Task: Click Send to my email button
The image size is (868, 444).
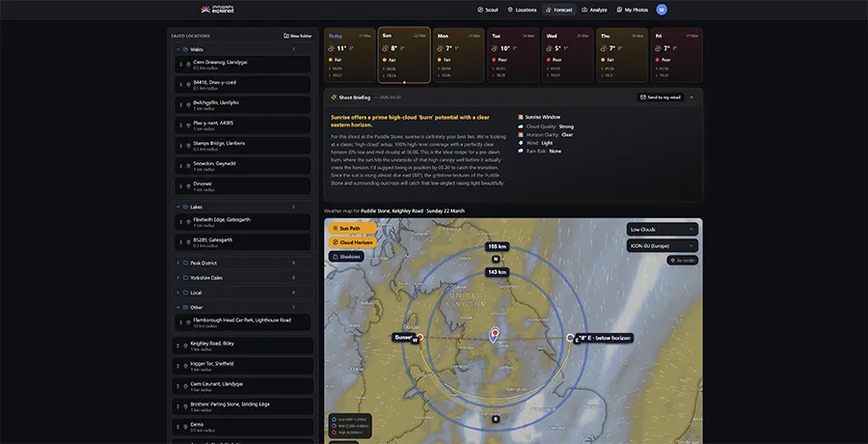Action: click(x=661, y=97)
